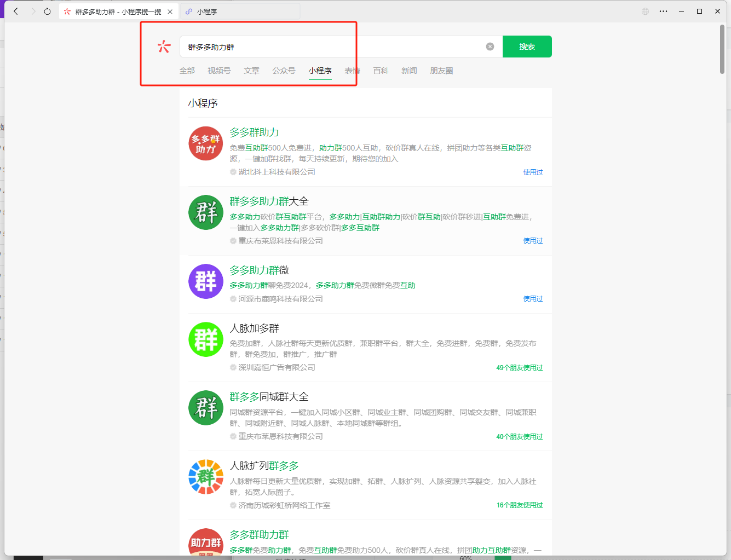
Task: Click 49个朋友使用过 label
Action: point(520,368)
